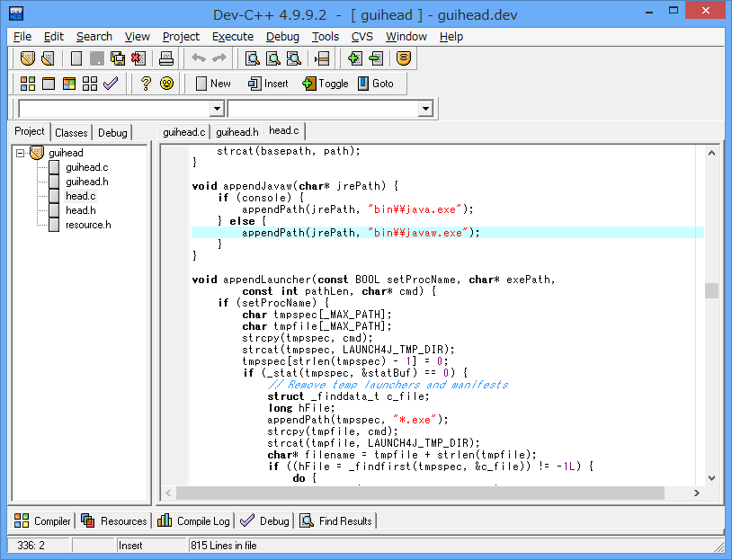Click the Save All icon

tap(118, 58)
